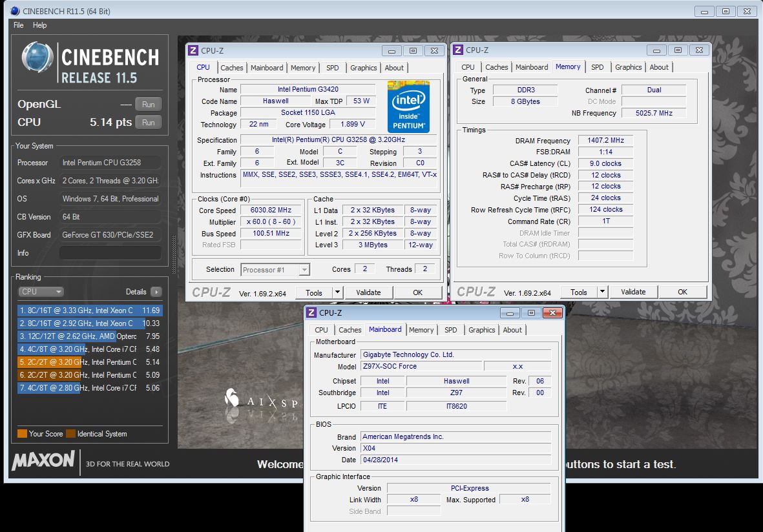
Task: Click the CPU-Z icon in Mainboard window title
Action: coord(311,312)
